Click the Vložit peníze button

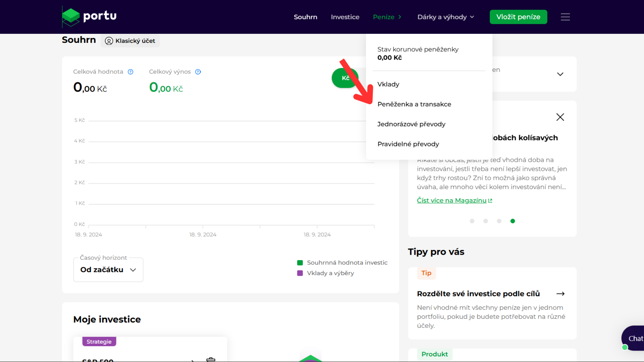click(518, 17)
